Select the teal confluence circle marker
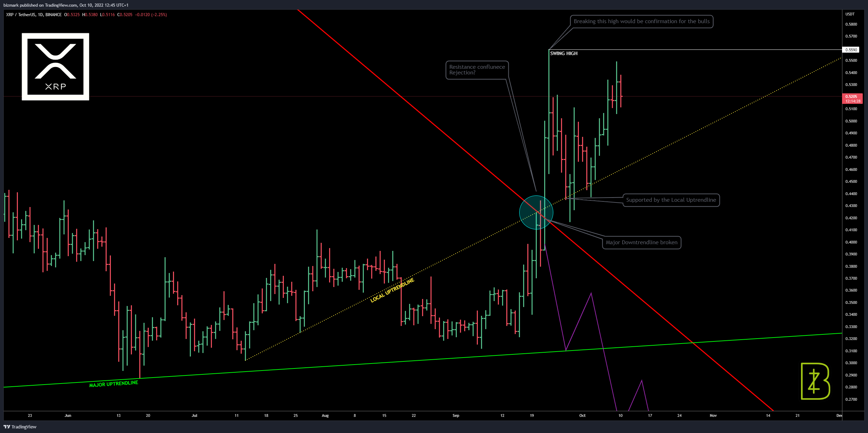The height and width of the screenshot is (433, 868). [x=536, y=212]
